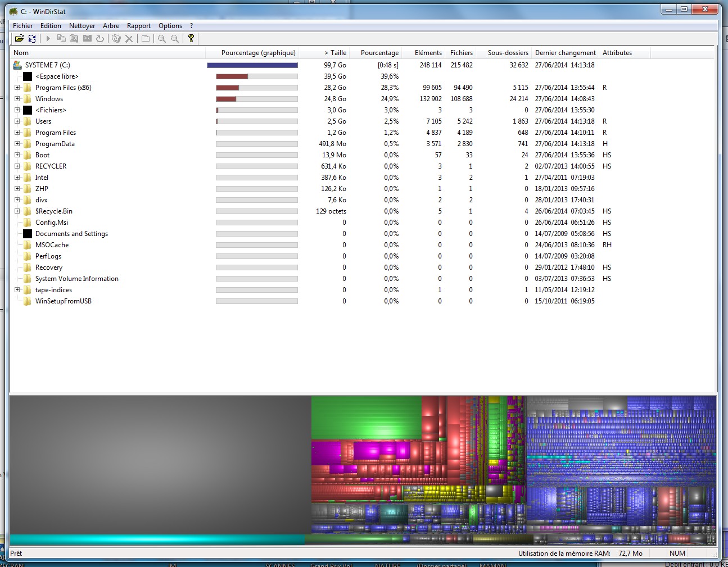The width and height of the screenshot is (728, 567).
Task: Click the Refresh selected toolbar icon
Action: pos(100,38)
